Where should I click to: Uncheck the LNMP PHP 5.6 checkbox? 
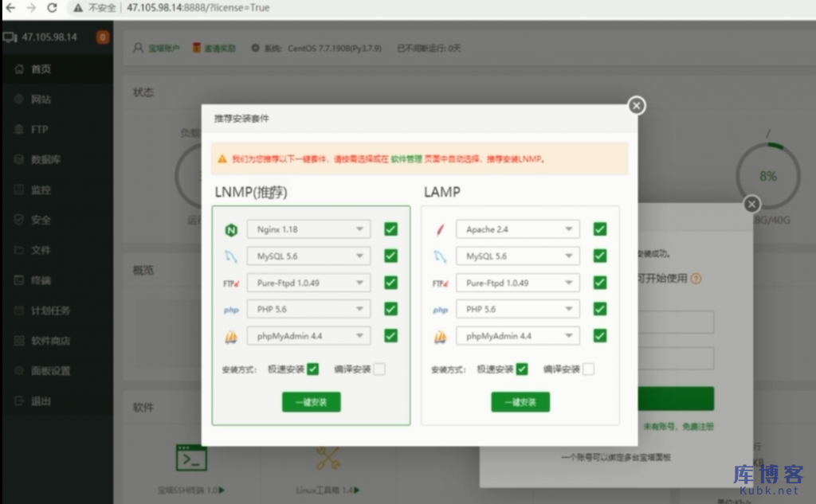tap(390, 309)
